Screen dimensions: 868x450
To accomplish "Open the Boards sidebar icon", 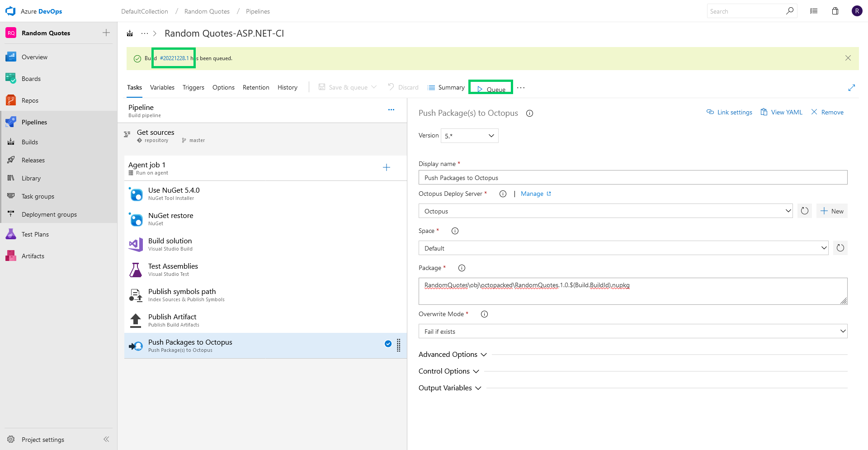I will pos(11,79).
